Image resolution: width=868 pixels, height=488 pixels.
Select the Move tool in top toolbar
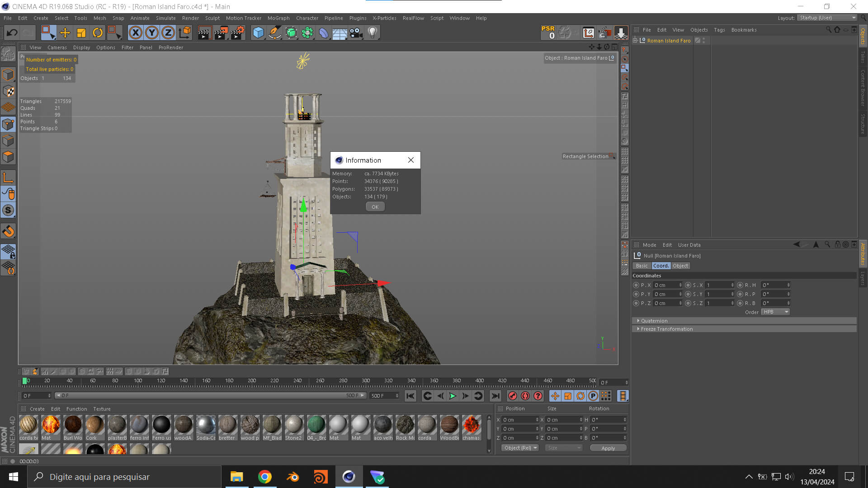pyautogui.click(x=65, y=33)
